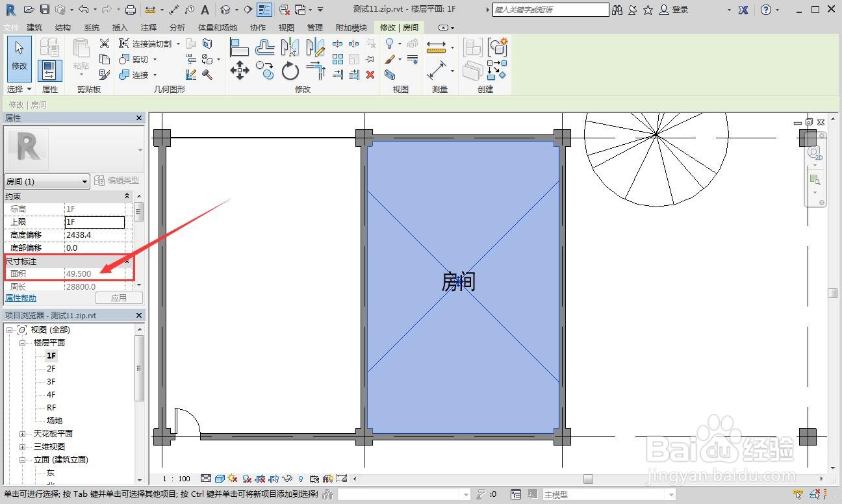
Task: Collapse the 约束 properties section
Action: [127, 196]
